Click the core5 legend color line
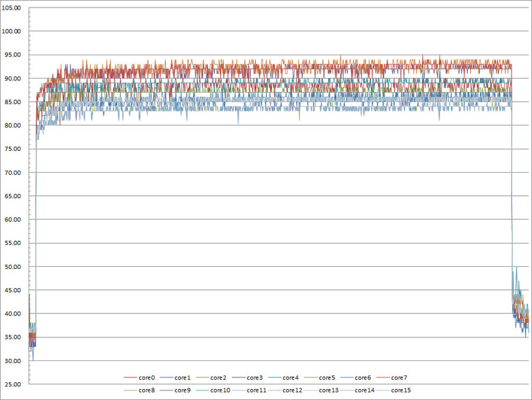 pos(310,377)
